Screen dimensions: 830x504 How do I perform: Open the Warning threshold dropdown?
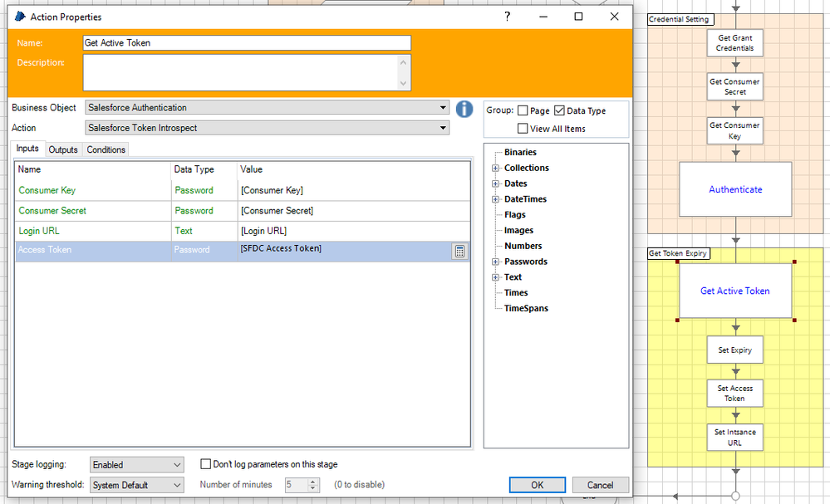tap(135, 485)
